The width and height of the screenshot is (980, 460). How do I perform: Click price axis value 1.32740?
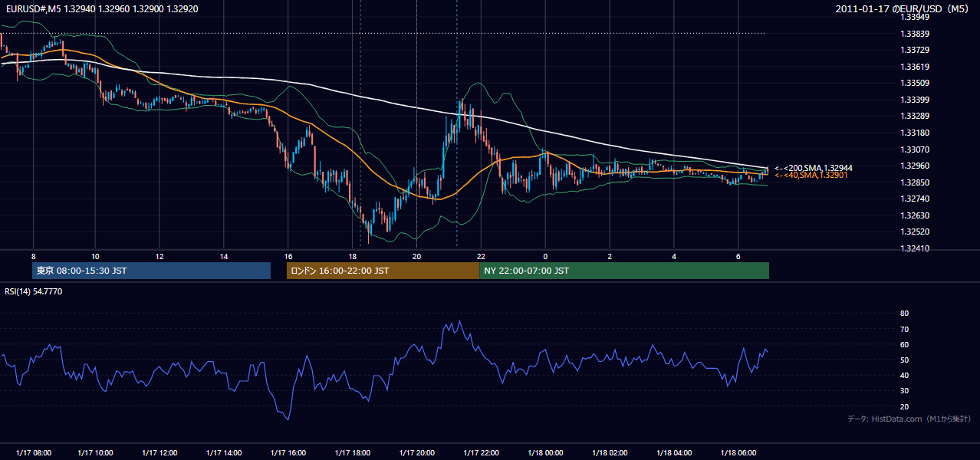click(x=915, y=199)
